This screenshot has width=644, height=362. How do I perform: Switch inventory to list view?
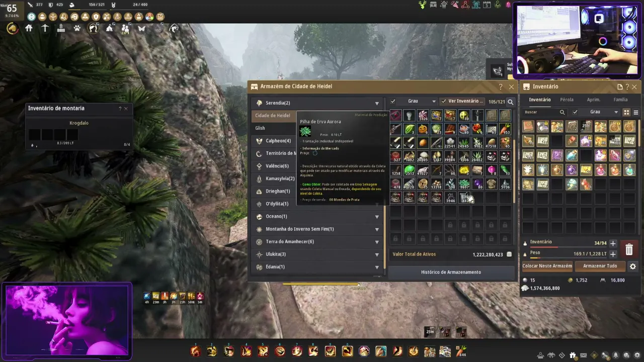tap(635, 112)
